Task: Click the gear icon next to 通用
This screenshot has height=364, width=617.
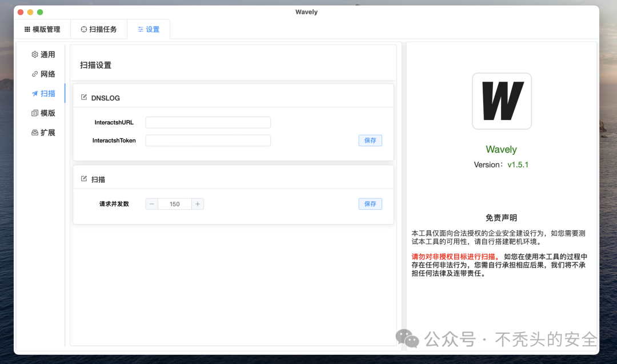Action: point(35,54)
